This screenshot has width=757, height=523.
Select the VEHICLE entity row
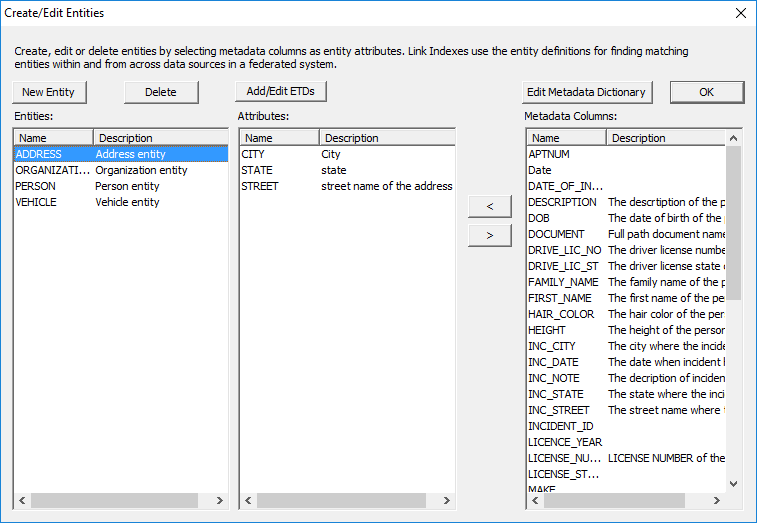36,202
